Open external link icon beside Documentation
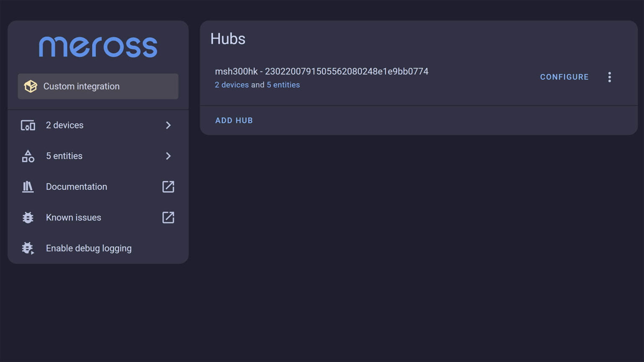This screenshot has height=362, width=644. [168, 187]
